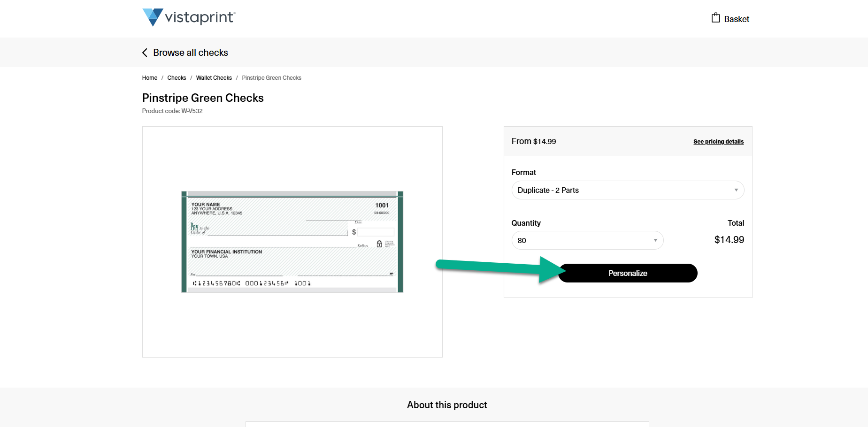
Task: Click the Pinstripe Green Checks breadcrumb text
Action: coord(272,78)
